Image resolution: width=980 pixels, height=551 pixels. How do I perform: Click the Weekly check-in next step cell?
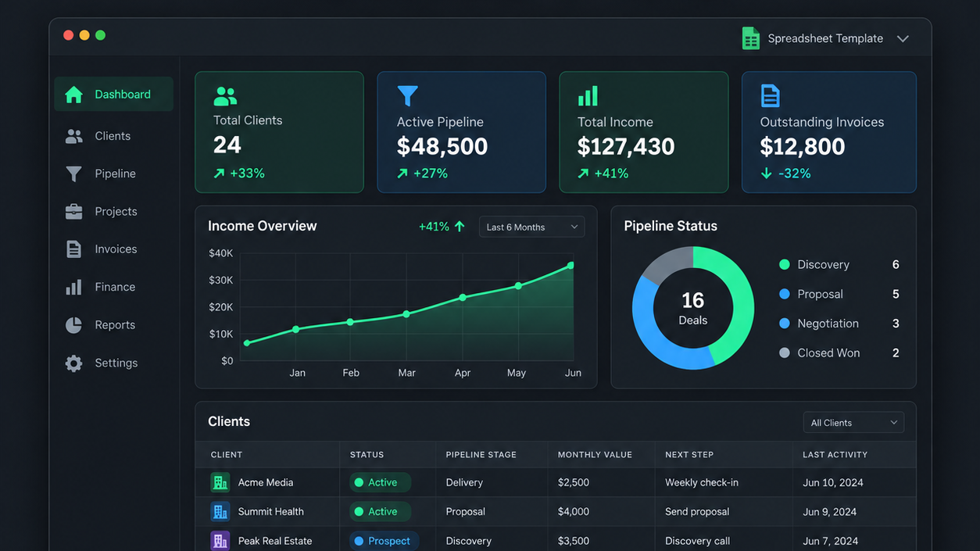point(702,483)
